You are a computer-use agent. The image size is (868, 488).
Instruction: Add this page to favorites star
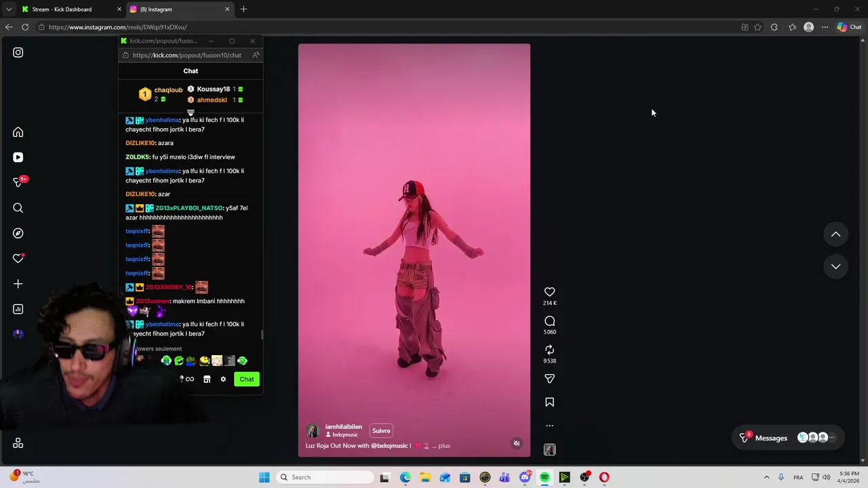[757, 27]
